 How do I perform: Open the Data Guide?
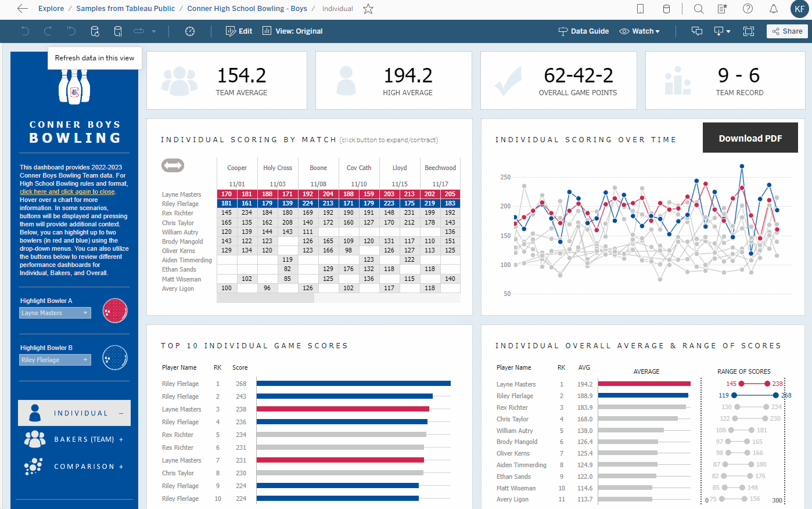584,31
